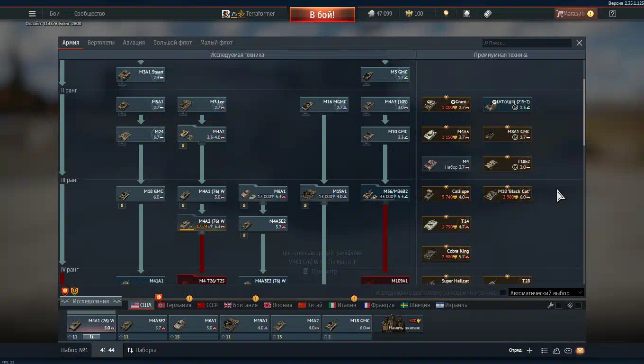This screenshot has height=364, width=644.
Task: Select the Британия nation tab
Action: tap(241, 305)
